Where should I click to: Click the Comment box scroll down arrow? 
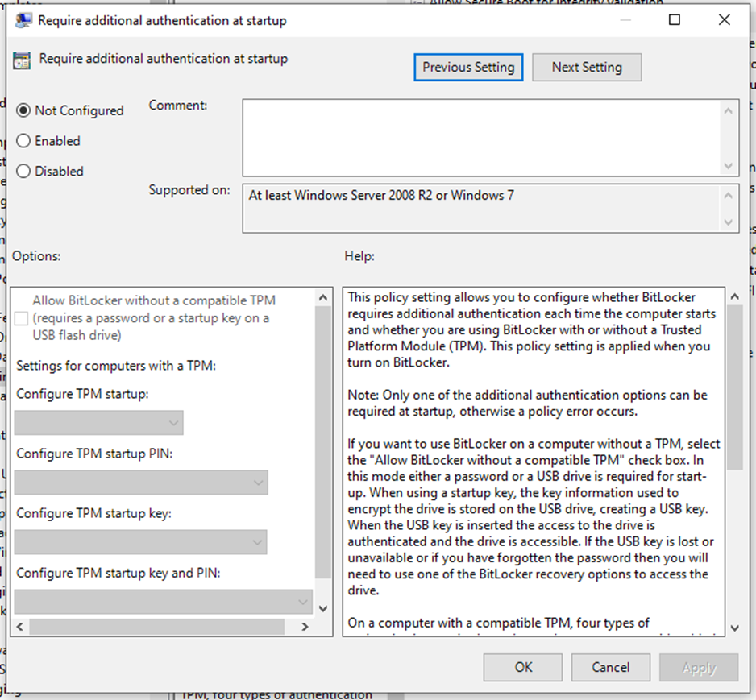(728, 166)
